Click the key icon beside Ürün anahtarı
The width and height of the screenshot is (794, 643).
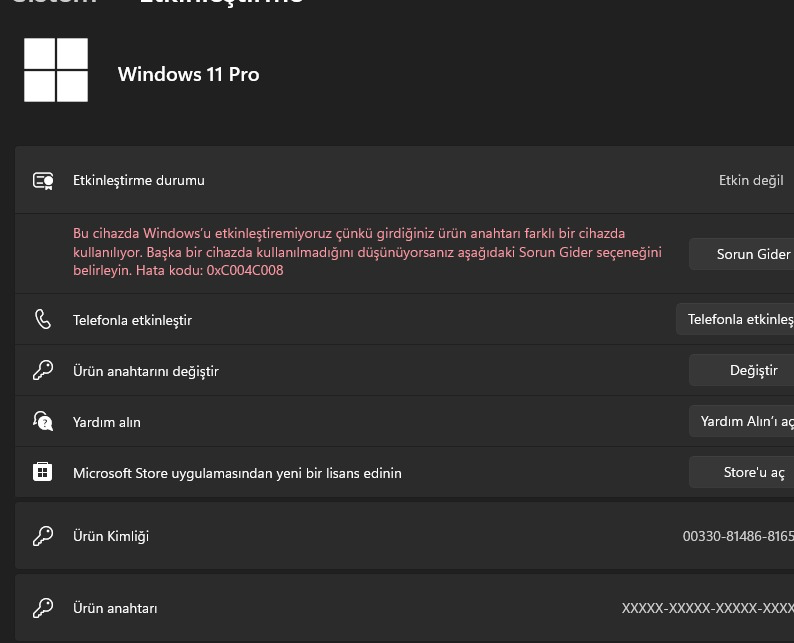[x=43, y=608]
